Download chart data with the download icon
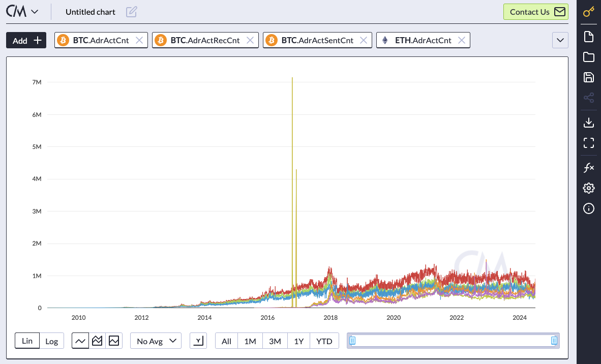Viewport: 601px width, 364px height. pos(589,123)
